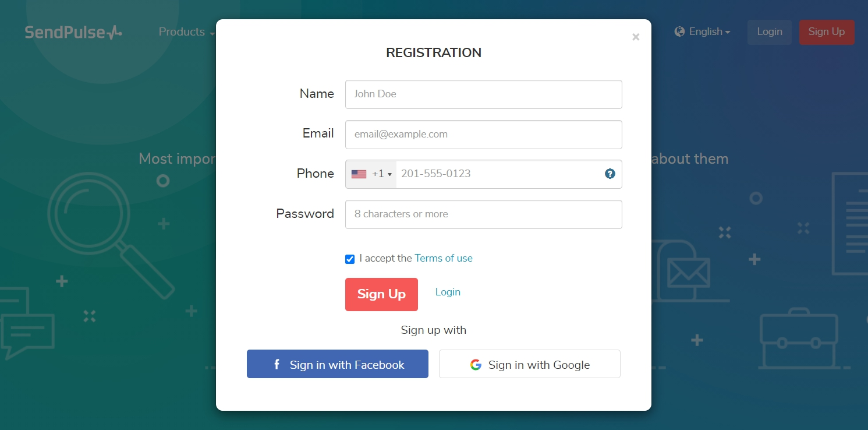Click the globe icon near language selector
The width and height of the screenshot is (868, 430).
[679, 31]
